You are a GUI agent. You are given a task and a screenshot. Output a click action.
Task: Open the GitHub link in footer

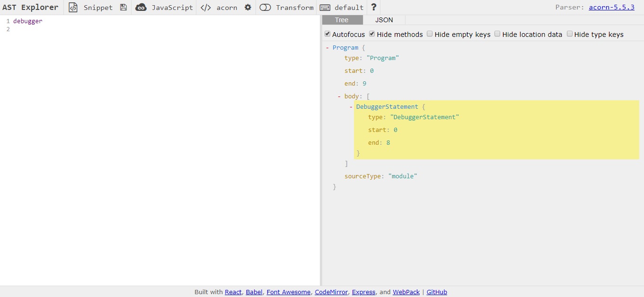point(437,292)
